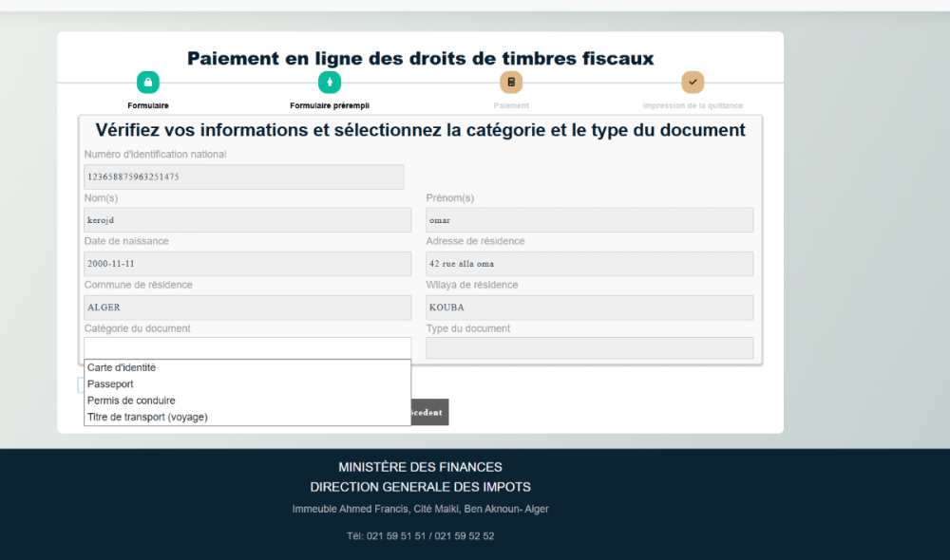Jump to the Paiement step label
Image resolution: width=950 pixels, height=560 pixels.
pyautogui.click(x=511, y=105)
